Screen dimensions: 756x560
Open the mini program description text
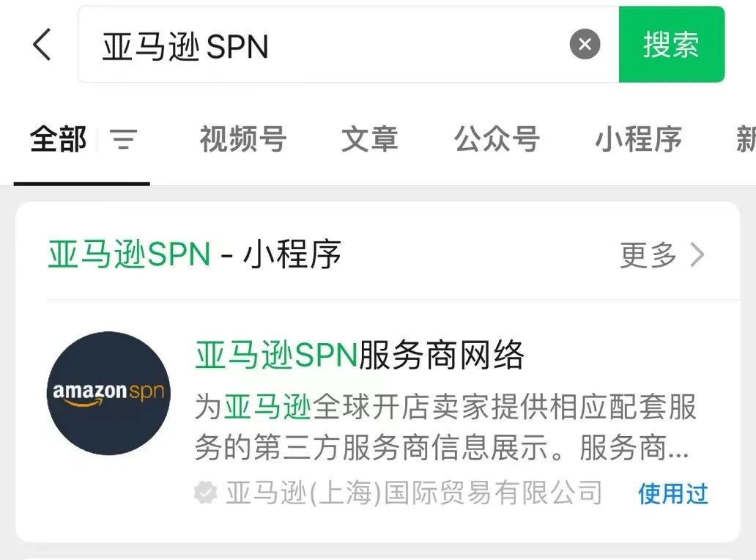pyautogui.click(x=445, y=427)
